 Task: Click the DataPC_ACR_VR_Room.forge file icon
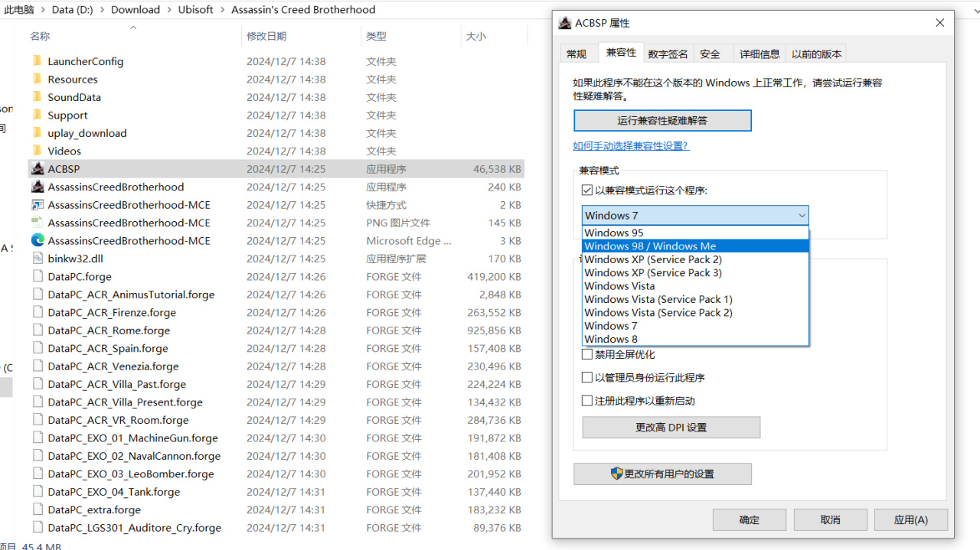[x=37, y=420]
